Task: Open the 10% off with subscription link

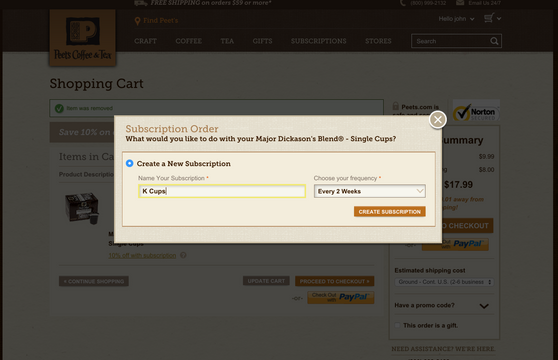Action: 142,255
